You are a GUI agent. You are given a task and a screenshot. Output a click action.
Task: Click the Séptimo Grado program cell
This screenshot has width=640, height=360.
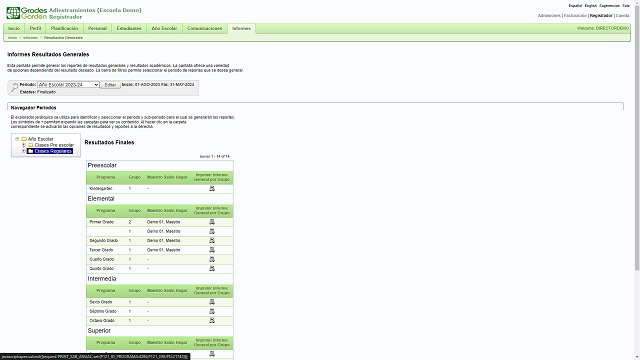point(103,311)
